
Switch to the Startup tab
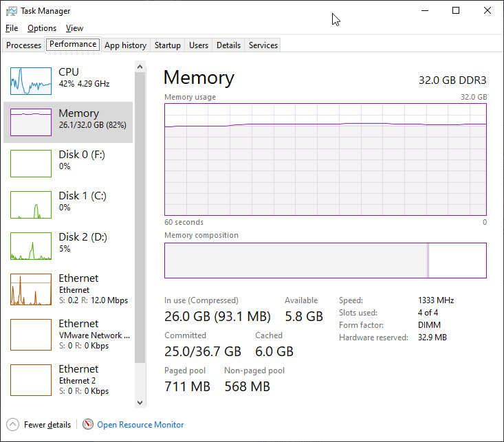168,45
